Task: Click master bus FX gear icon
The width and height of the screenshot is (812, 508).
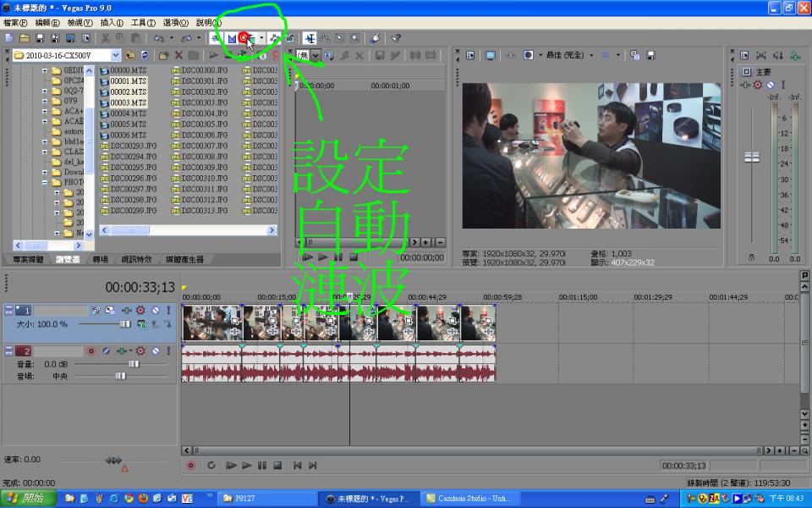Action: coord(758,85)
